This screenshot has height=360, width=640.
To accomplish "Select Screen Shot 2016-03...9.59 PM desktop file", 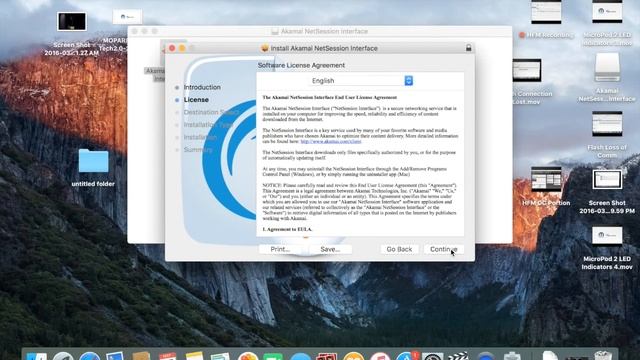I will (607, 180).
